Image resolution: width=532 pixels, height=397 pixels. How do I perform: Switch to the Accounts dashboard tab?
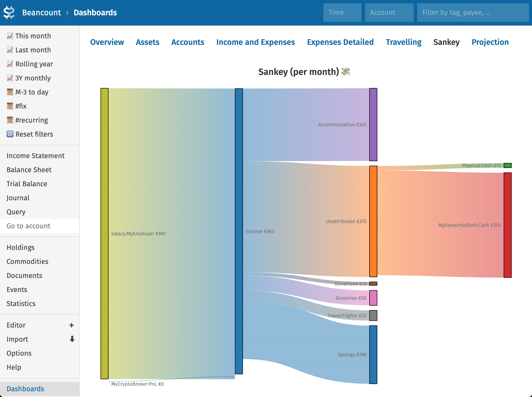[188, 42]
